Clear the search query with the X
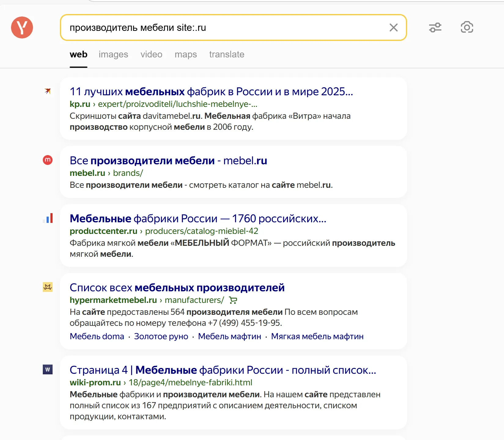 [x=394, y=27]
